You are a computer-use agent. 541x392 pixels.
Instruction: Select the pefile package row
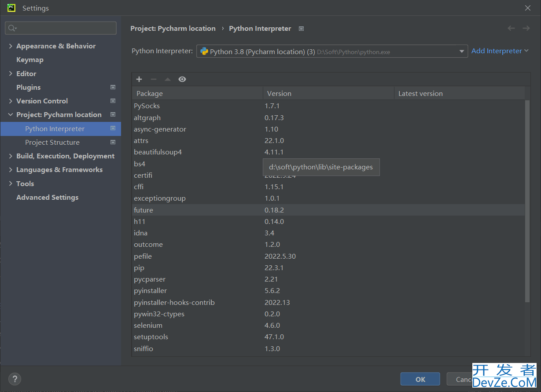click(x=328, y=256)
